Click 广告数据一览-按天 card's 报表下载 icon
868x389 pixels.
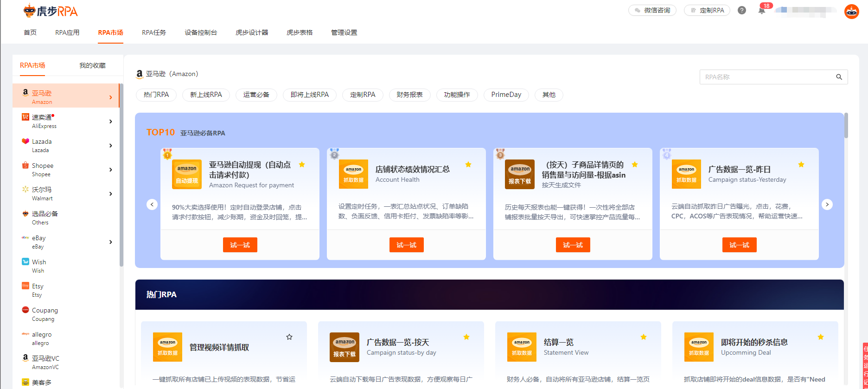(345, 347)
